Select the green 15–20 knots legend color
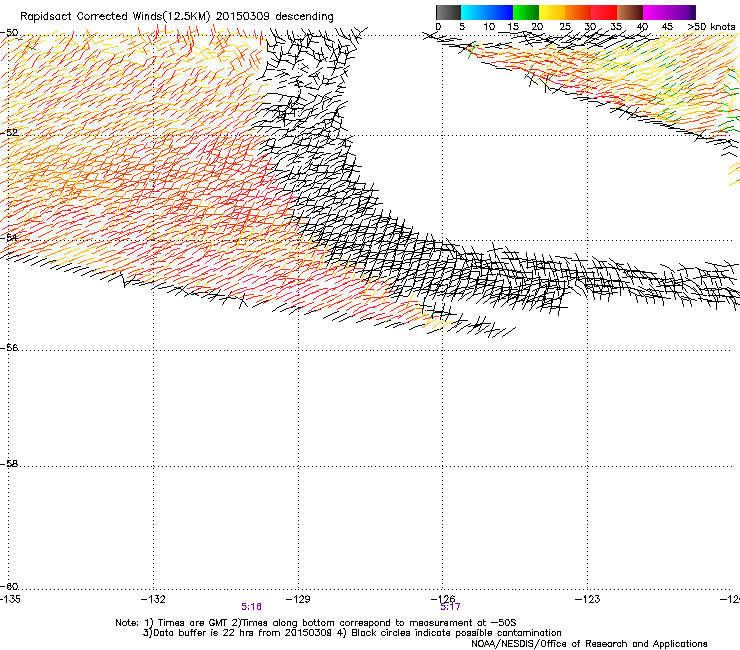Screen dimensions: 740x650 pos(526,12)
